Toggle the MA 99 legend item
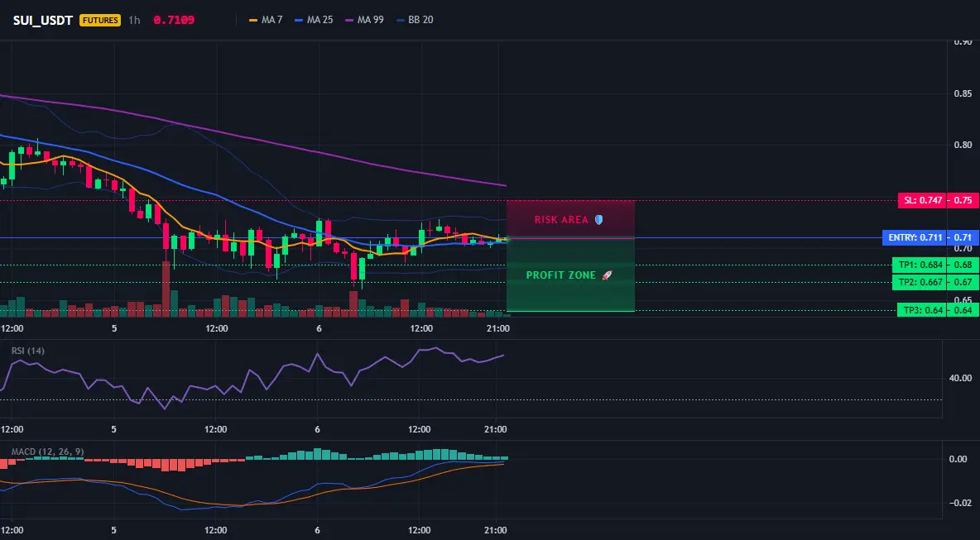980x540 pixels. coord(364,20)
